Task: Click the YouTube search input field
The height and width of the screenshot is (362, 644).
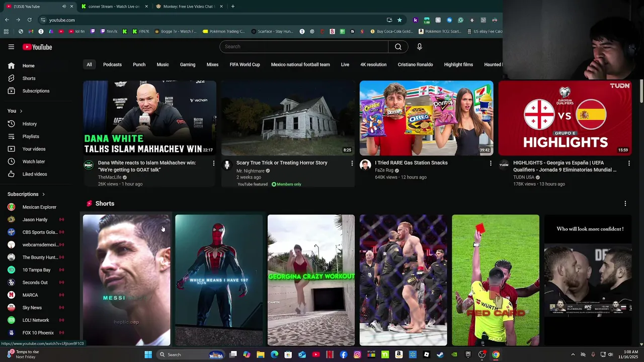Action: coord(304,47)
